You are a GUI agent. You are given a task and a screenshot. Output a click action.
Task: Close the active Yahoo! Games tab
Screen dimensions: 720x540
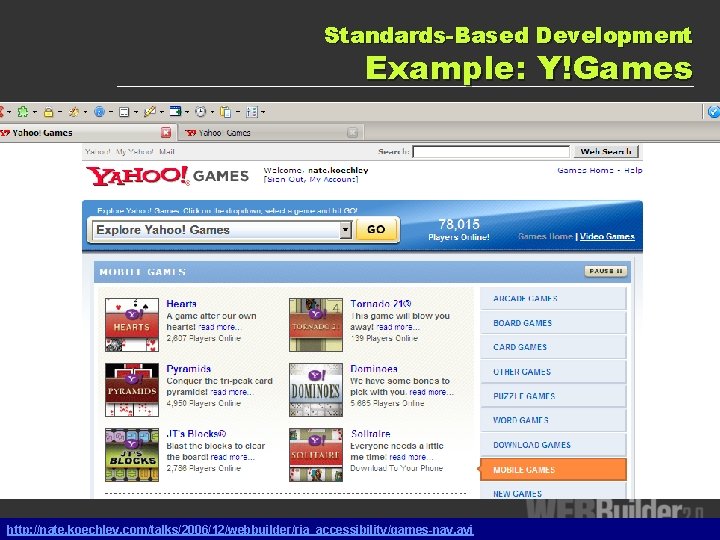pyautogui.click(x=166, y=133)
